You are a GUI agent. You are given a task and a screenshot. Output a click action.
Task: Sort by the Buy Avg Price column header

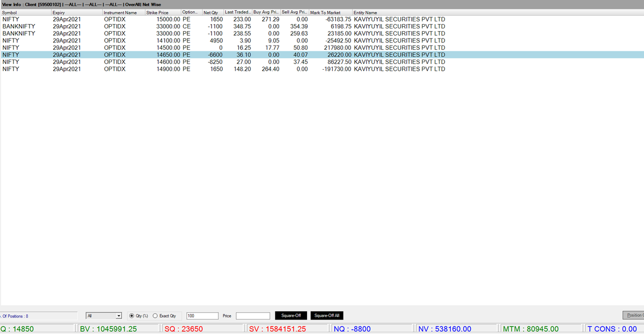(x=266, y=12)
